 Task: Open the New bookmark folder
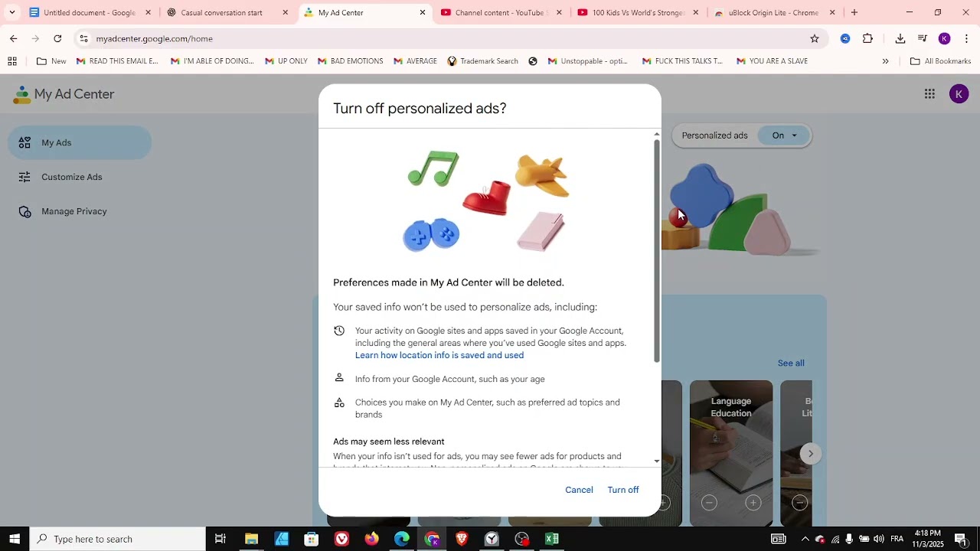point(51,61)
